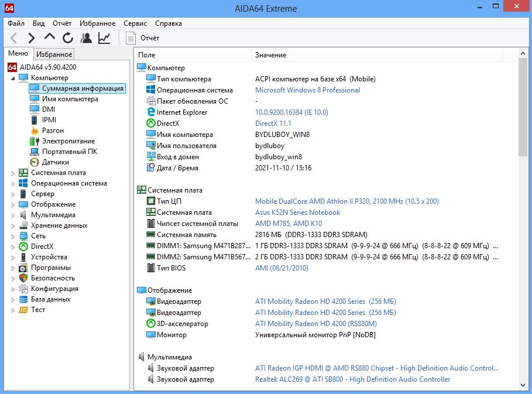Click the gauge icon for Датчики
Viewport: 532px width, 394px height.
point(35,162)
